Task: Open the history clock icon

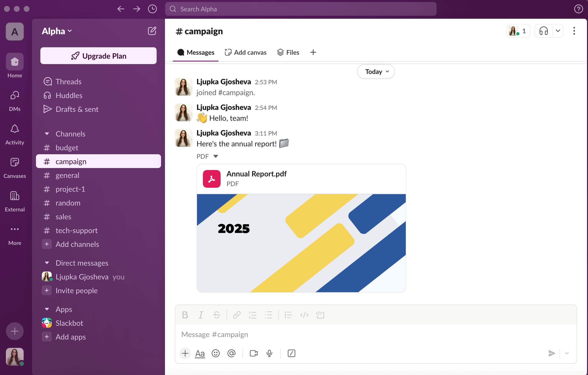Action: (152, 9)
